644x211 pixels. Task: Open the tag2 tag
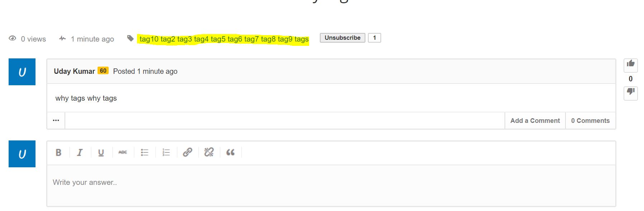click(168, 39)
